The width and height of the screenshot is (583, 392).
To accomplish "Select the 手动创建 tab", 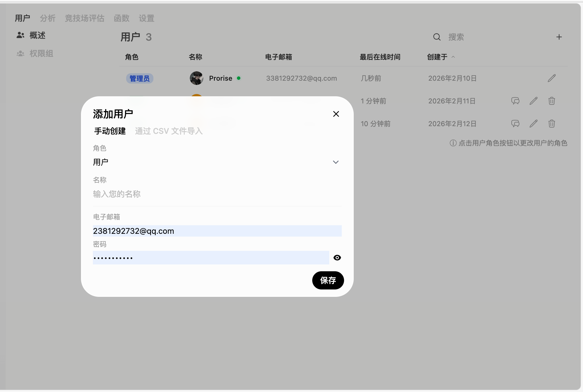I will point(110,131).
